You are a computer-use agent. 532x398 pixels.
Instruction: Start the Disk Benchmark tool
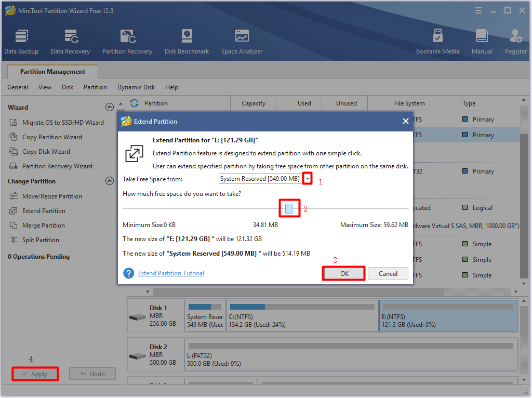point(187,42)
